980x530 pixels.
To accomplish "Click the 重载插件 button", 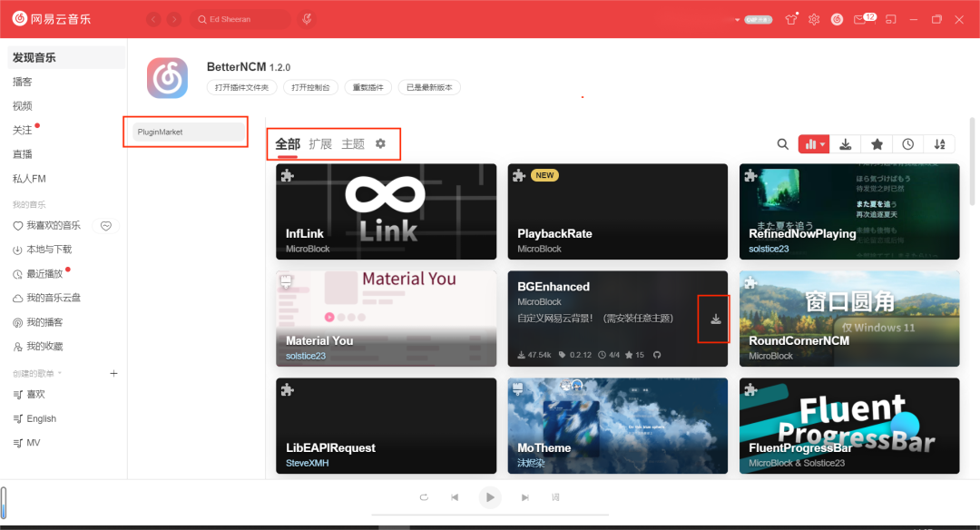I will point(367,88).
